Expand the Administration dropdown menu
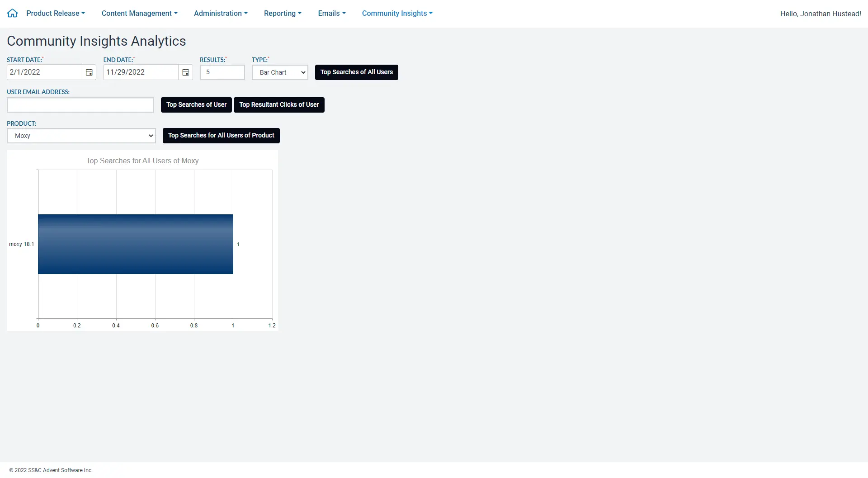868x478 pixels. point(221,13)
